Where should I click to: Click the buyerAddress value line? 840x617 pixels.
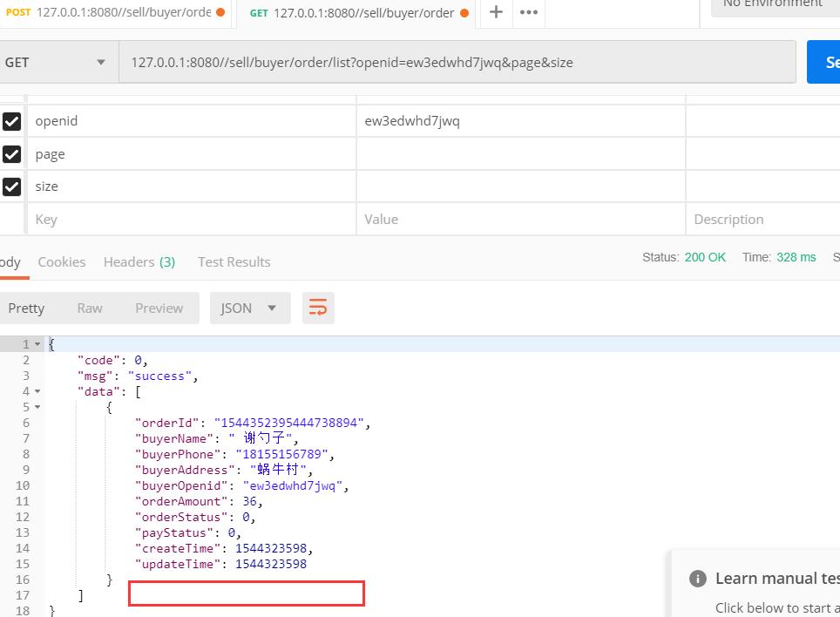[278, 470]
